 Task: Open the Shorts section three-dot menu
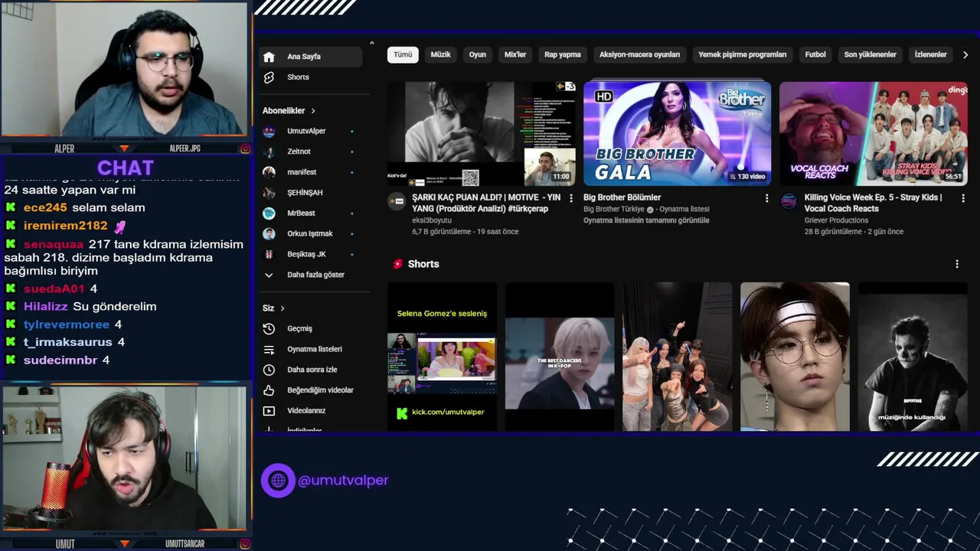pos(956,264)
